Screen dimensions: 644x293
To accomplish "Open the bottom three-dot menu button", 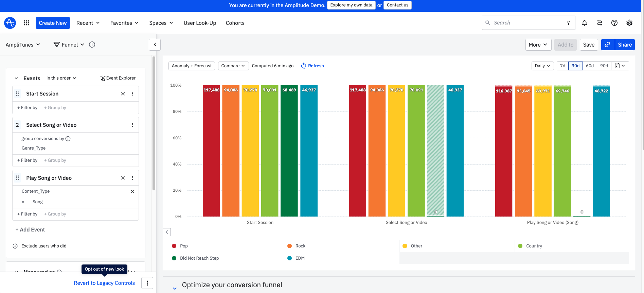I will coord(147,283).
